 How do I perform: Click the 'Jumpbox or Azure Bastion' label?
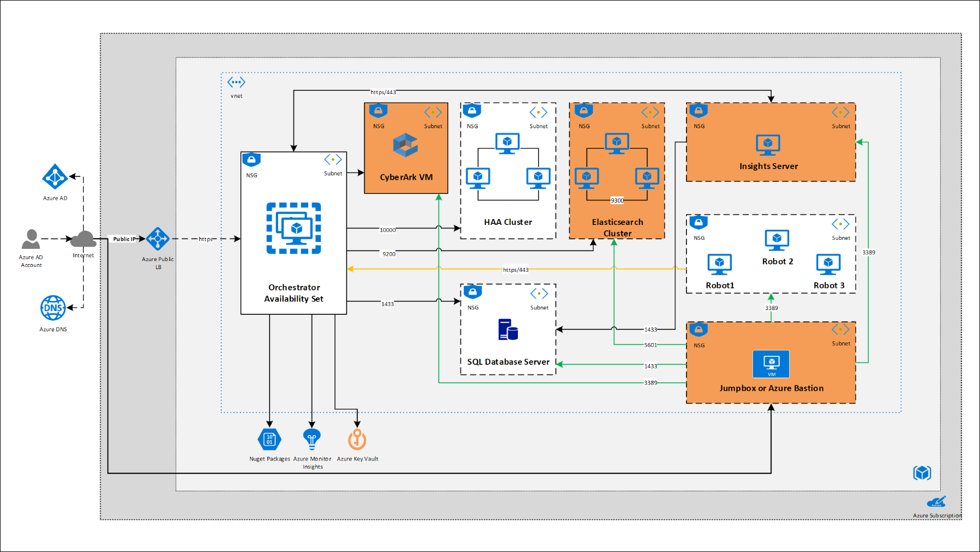point(771,388)
